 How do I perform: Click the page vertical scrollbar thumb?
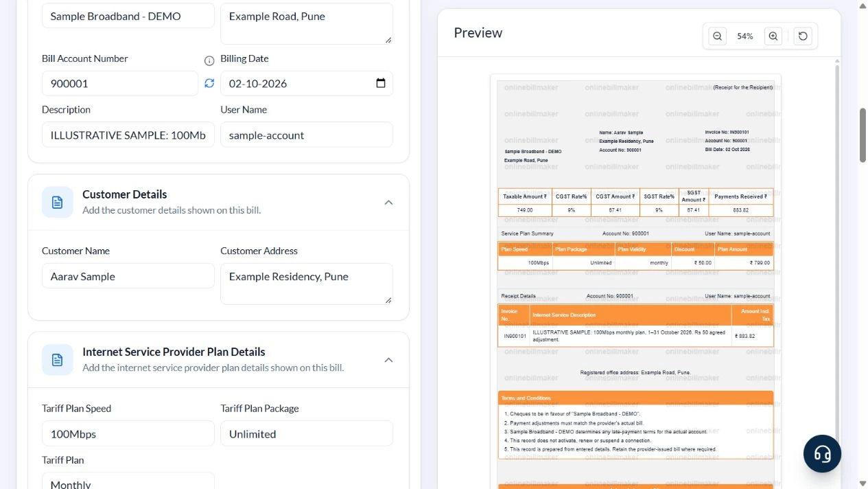tap(863, 135)
